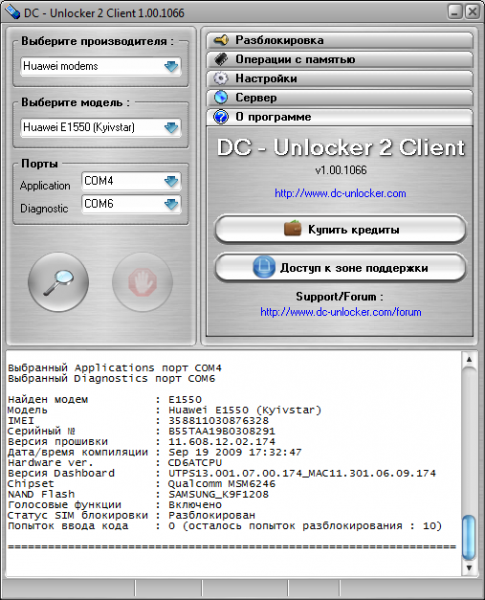Click the compile date Sep 19 2009 17:32:47
This screenshot has width=485, height=600.
235,452
